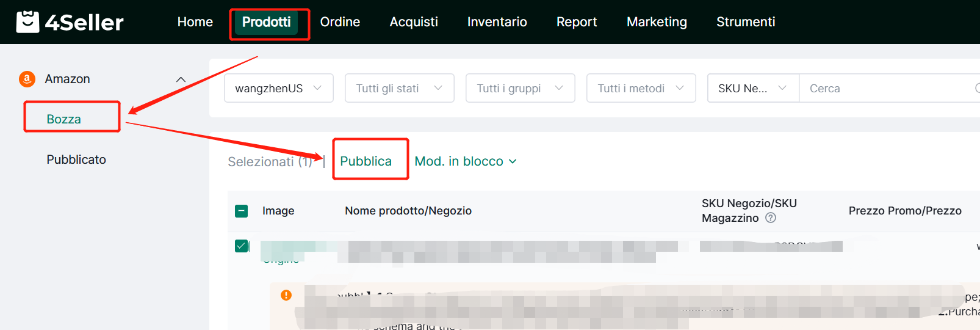980x330 pixels.
Task: Open the Prodotti menu
Action: 266,22
